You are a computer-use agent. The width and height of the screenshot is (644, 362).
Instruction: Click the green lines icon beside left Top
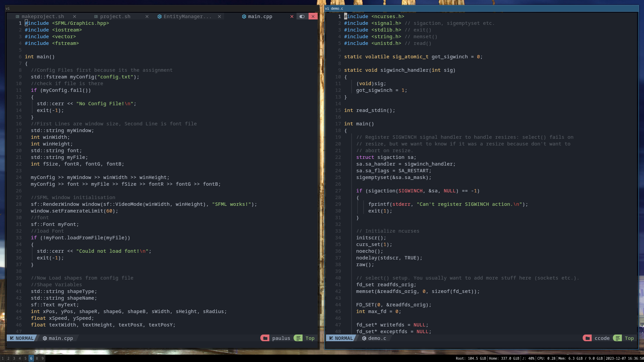(298, 338)
